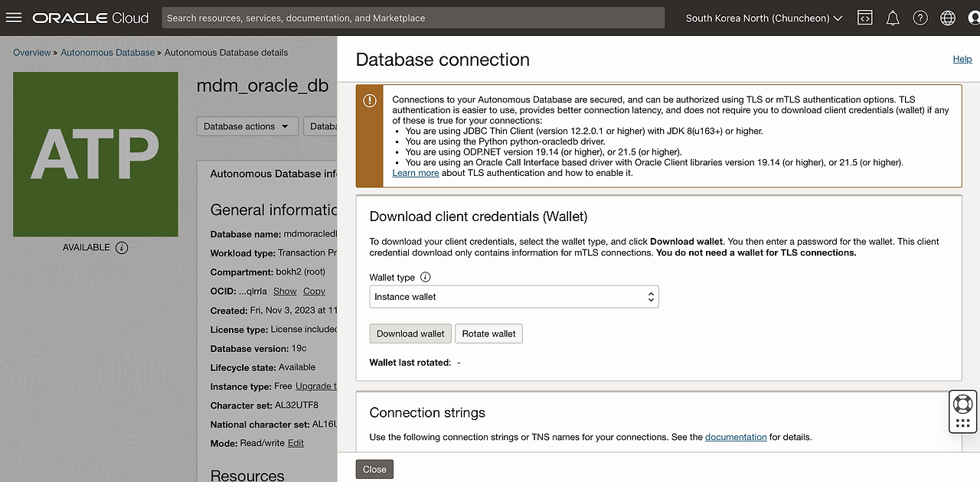Click the Download wallet button

(410, 334)
